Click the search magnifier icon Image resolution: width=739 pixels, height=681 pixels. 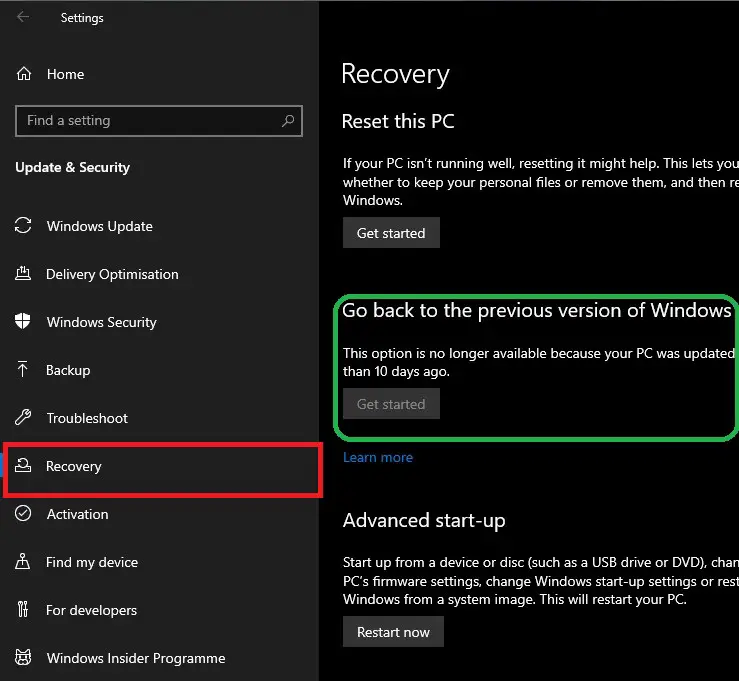click(288, 121)
